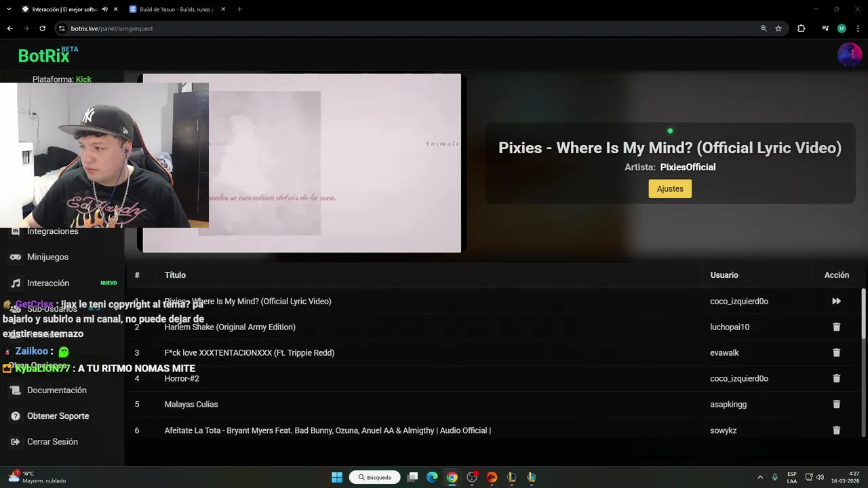Open the user avatar at top right

click(850, 55)
